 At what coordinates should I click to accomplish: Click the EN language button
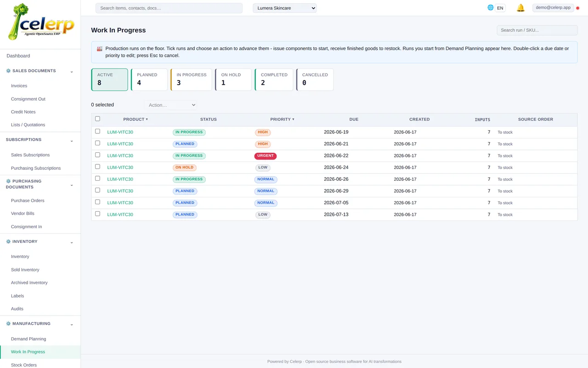500,8
